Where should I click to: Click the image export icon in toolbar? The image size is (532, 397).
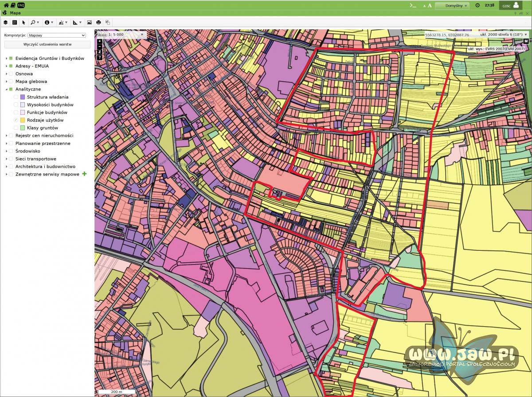(89, 22)
